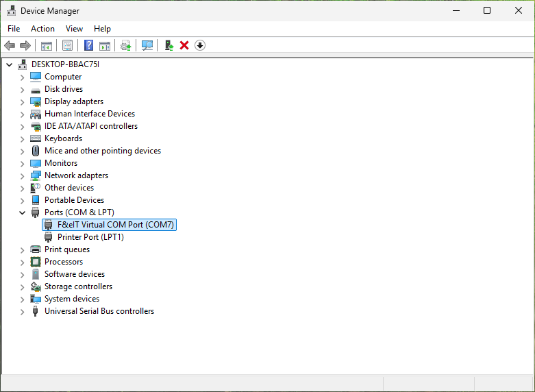The image size is (535, 392).
Task: Scan for hardware changes monitor icon
Action: (x=147, y=45)
